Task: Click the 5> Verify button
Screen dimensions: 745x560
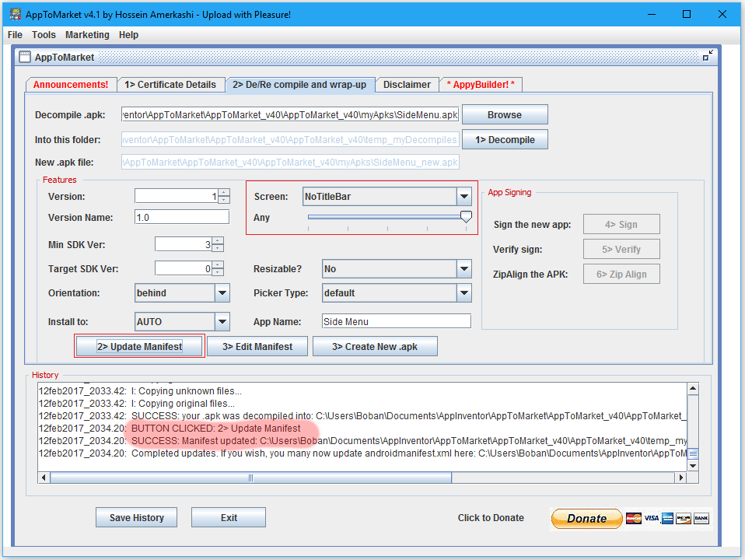Action: point(621,249)
